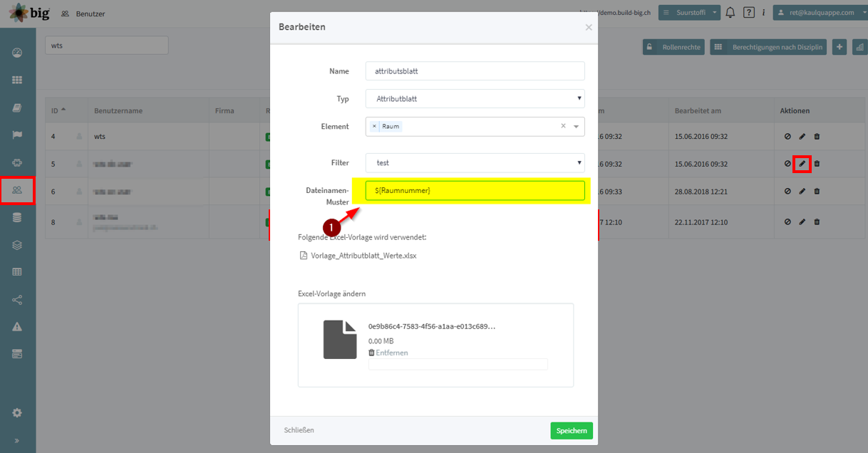Open the grid tiles icon in sidebar
This screenshot has height=453, width=868.
[17, 80]
